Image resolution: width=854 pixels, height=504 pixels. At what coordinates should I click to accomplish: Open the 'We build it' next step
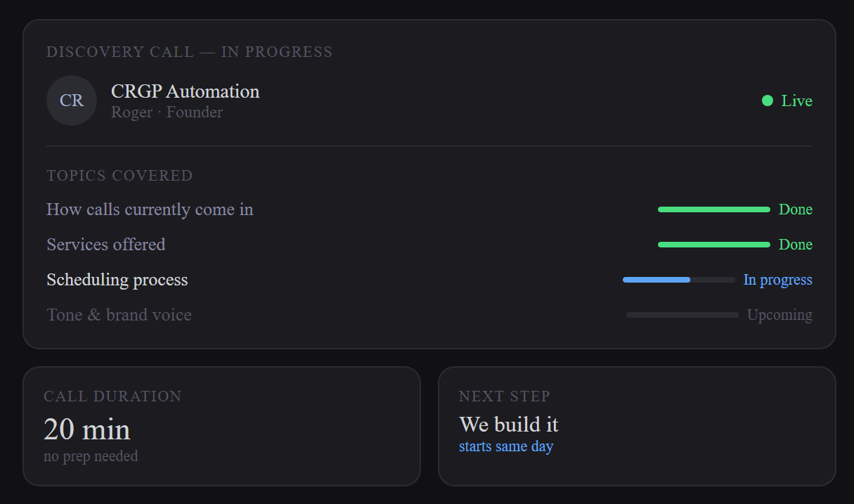tap(509, 425)
